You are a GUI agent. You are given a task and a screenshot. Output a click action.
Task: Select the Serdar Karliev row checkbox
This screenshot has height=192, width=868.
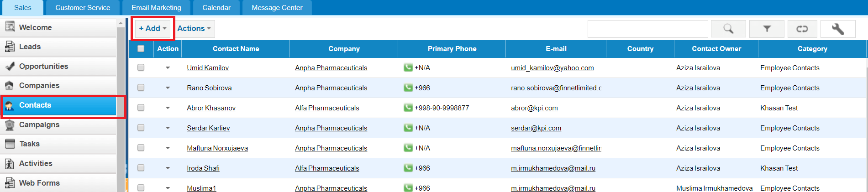point(141,128)
